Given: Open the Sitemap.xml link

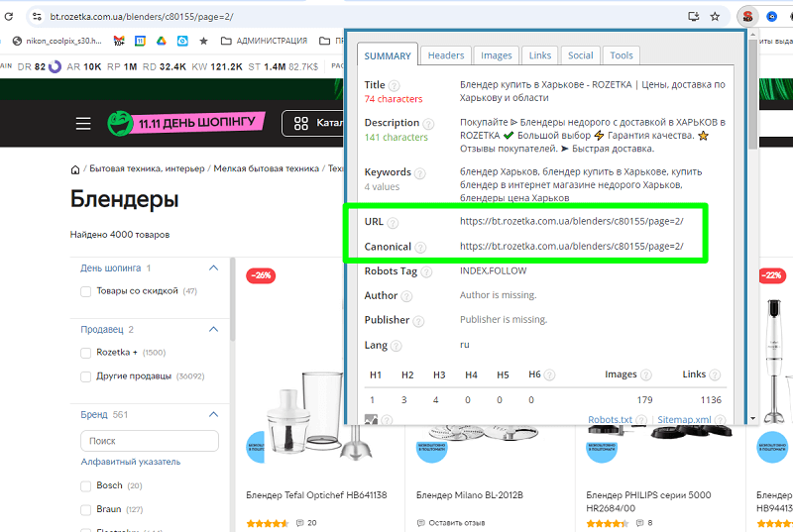Looking at the screenshot, I should coord(684,419).
